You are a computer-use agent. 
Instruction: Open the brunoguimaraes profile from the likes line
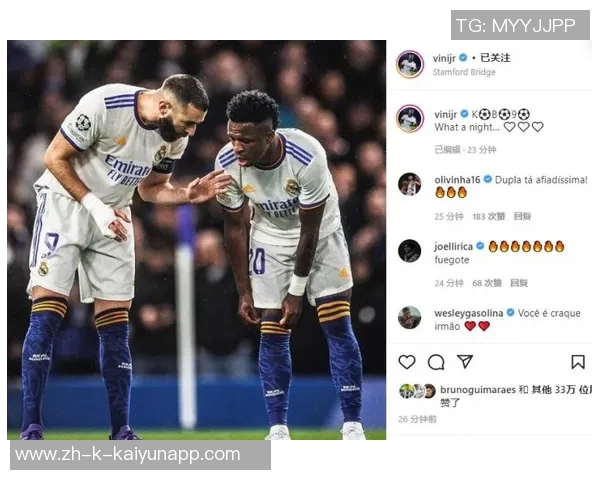tap(478, 390)
